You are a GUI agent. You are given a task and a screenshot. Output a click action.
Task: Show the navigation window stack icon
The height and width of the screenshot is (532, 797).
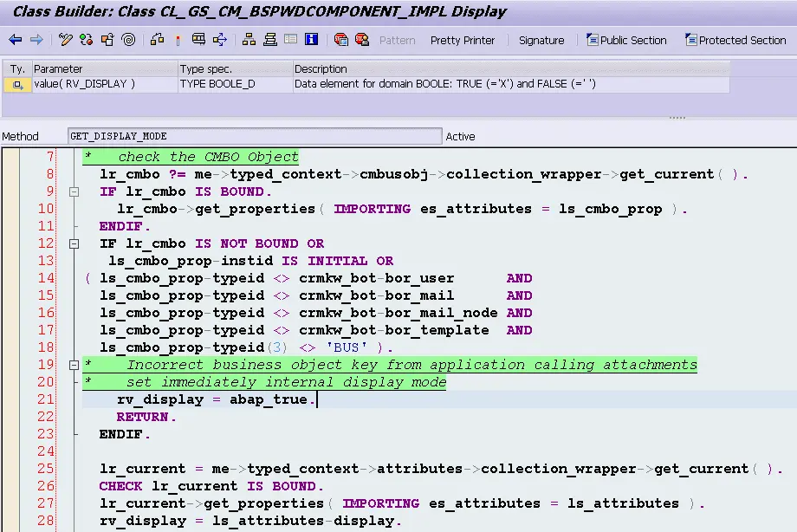coord(270,40)
